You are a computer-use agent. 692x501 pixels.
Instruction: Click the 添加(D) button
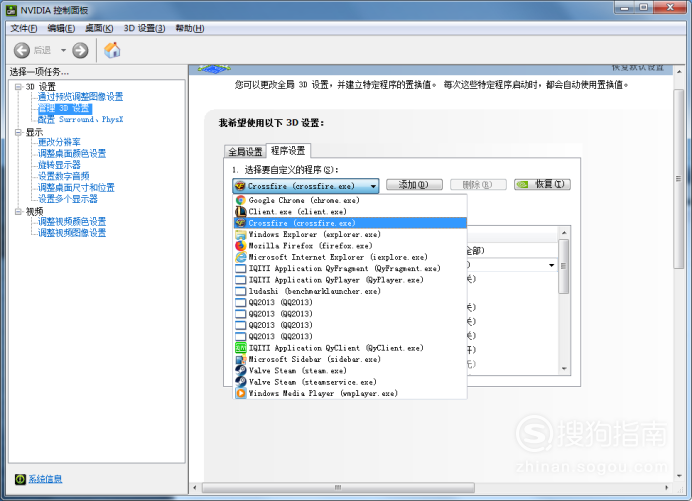point(414,185)
